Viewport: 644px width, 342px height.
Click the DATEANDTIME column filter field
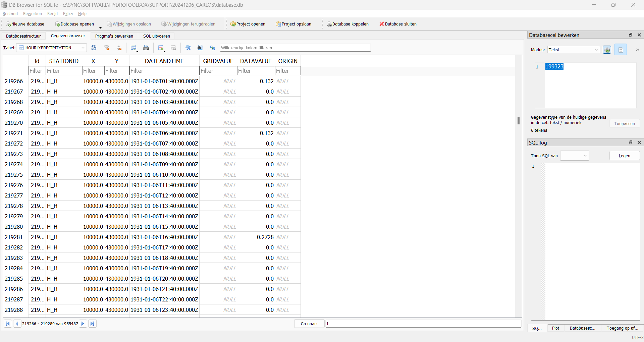point(164,71)
